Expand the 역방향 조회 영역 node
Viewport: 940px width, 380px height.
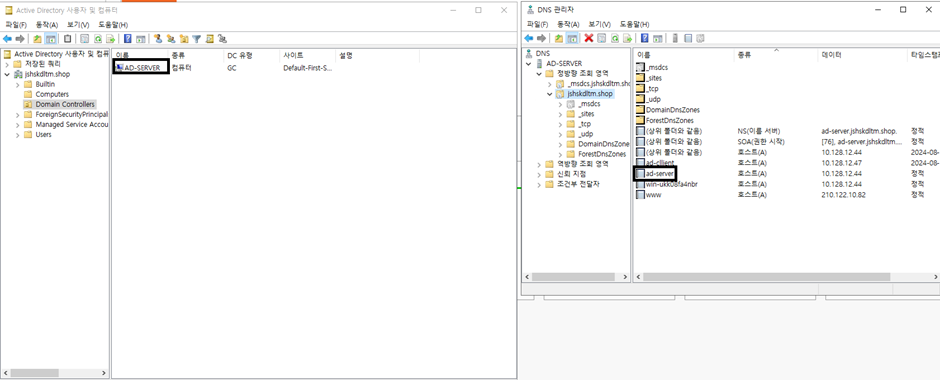[x=538, y=164]
